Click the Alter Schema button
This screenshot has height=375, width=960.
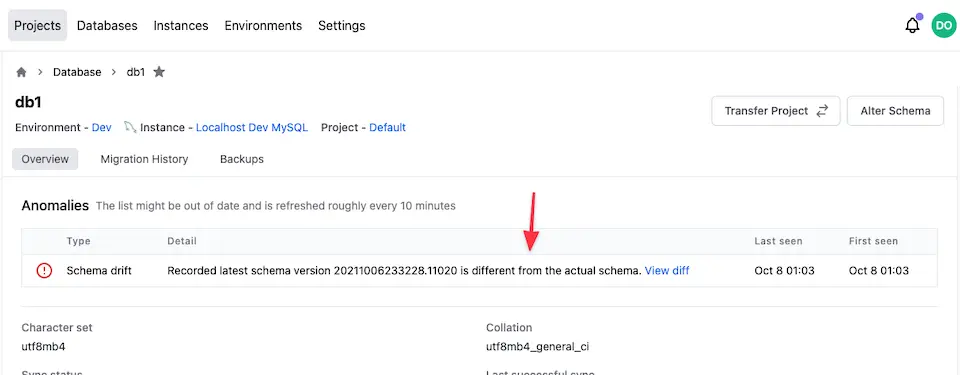[x=895, y=111]
